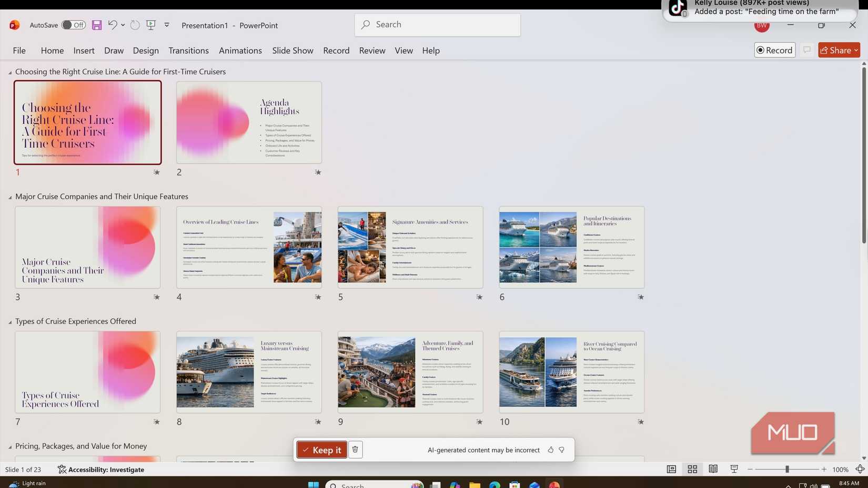Select the Save icon in Quick Access Toolbar
Image resolution: width=868 pixels, height=488 pixels.
[x=96, y=25]
